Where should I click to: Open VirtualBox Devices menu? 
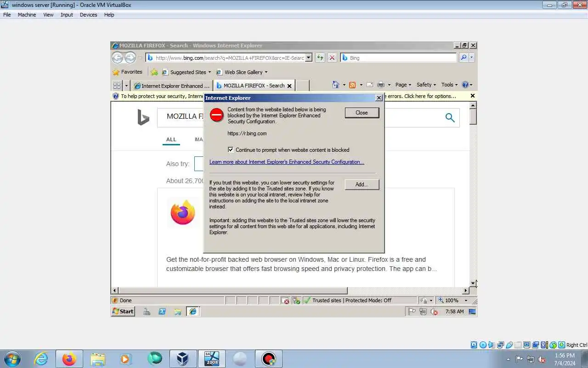coord(88,15)
